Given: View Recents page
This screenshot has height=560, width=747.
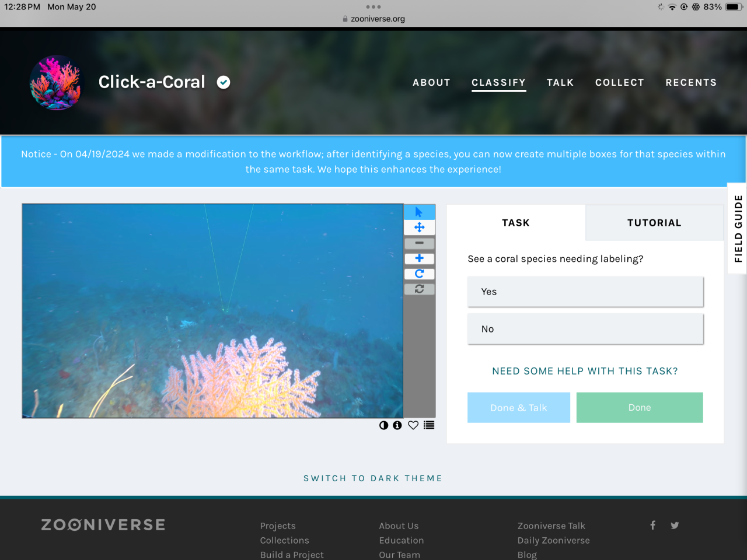Looking at the screenshot, I should click(x=691, y=83).
